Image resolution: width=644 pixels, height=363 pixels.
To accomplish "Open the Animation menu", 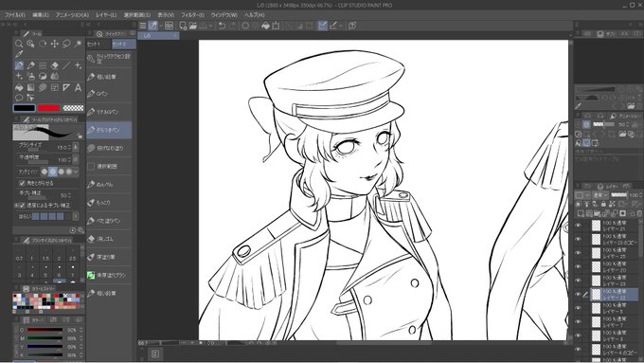I will pos(72,15).
